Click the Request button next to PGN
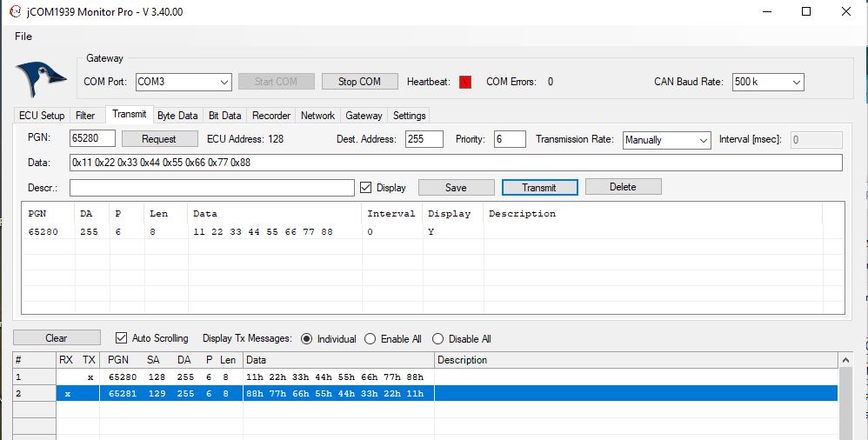This screenshot has width=868, height=440. (x=159, y=139)
